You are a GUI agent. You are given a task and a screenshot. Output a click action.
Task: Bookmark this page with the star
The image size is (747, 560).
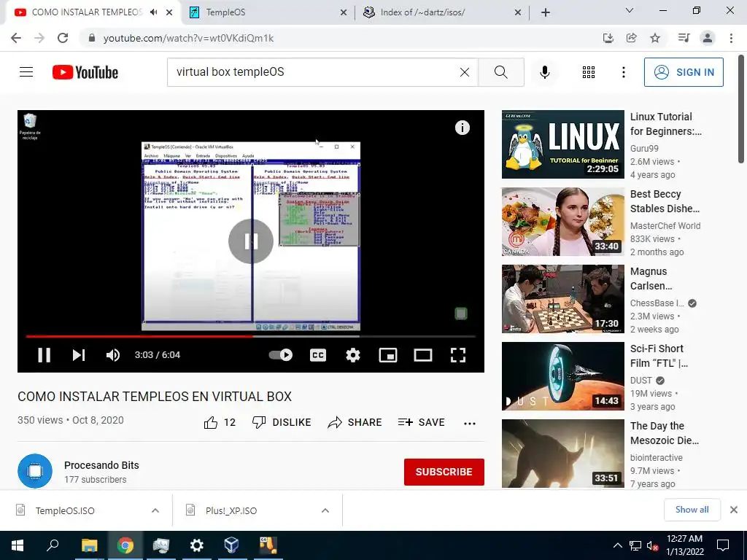point(655,38)
